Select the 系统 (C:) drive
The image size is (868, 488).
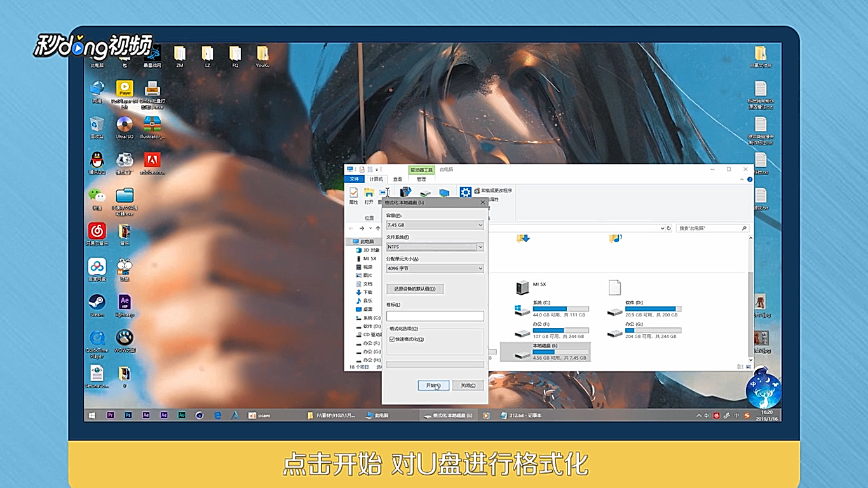coord(552,309)
